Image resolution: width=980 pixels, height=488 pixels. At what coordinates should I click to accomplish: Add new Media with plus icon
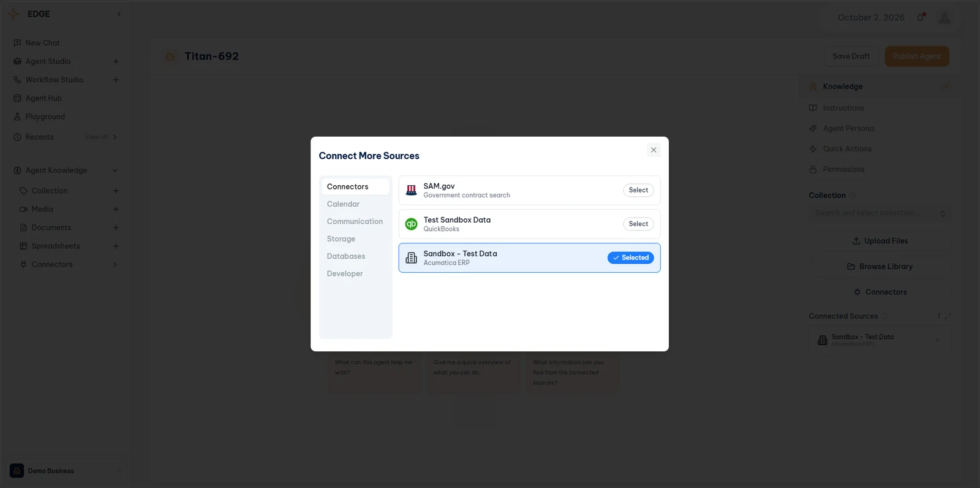[x=116, y=209]
